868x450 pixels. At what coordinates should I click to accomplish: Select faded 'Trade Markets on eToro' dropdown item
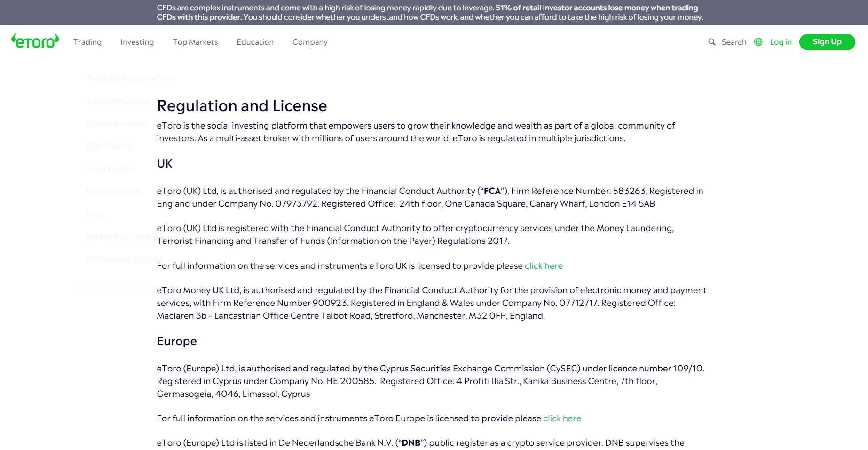click(129, 79)
